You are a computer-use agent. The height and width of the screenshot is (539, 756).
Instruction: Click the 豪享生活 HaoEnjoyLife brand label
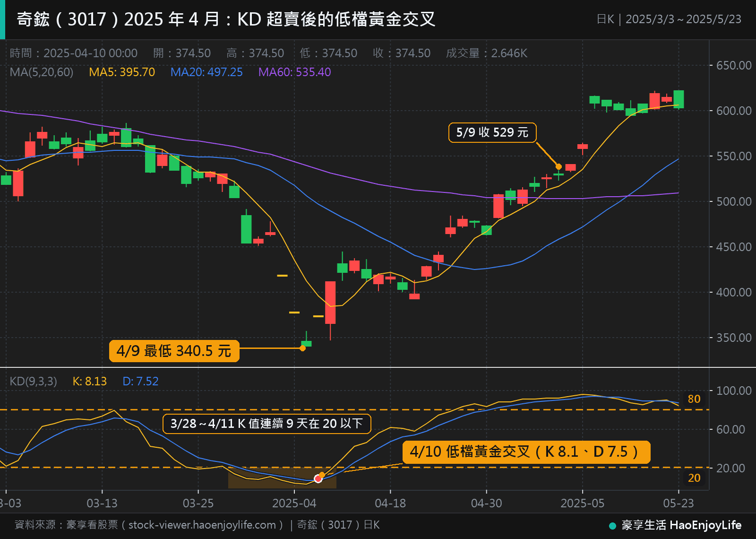[681, 525]
